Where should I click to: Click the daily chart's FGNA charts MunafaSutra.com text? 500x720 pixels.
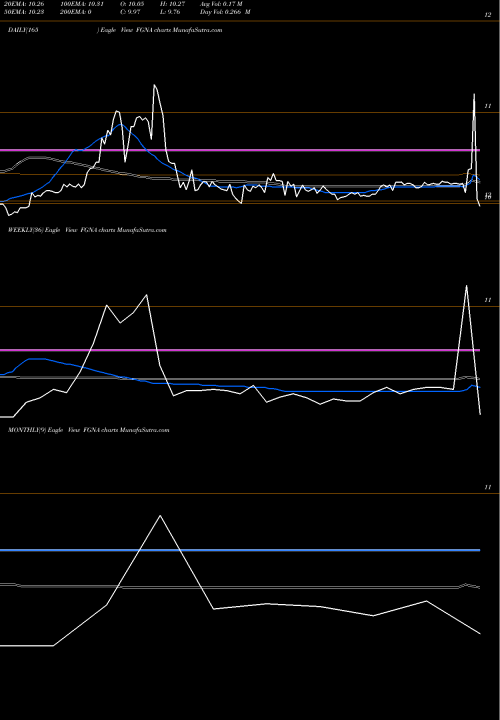point(179,30)
